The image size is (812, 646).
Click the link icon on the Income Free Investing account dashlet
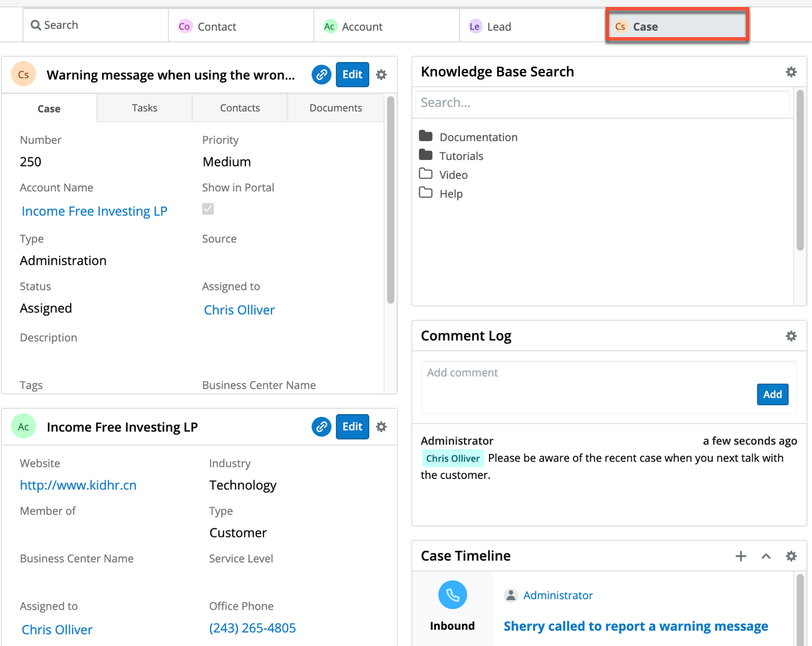point(321,427)
